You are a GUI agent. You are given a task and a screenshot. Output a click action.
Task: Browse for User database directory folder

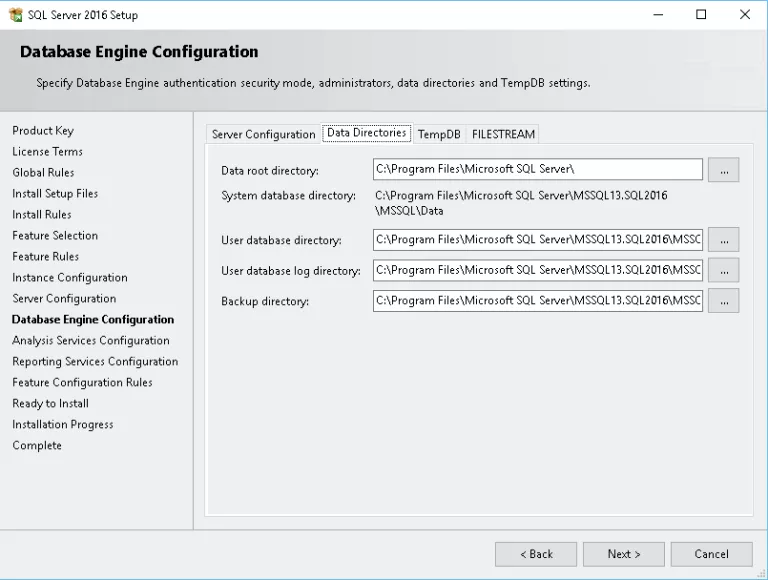(723, 240)
